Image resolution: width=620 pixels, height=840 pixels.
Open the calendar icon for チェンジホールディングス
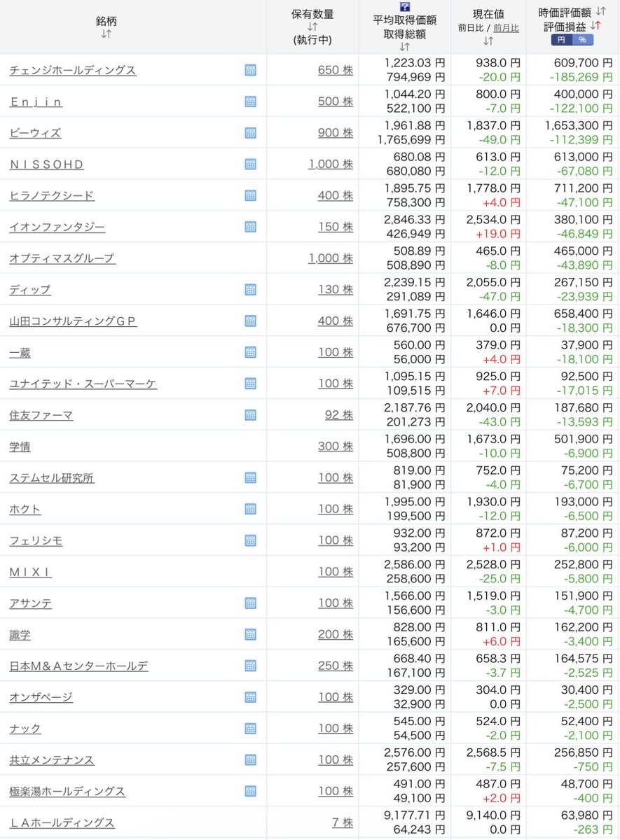click(x=250, y=70)
